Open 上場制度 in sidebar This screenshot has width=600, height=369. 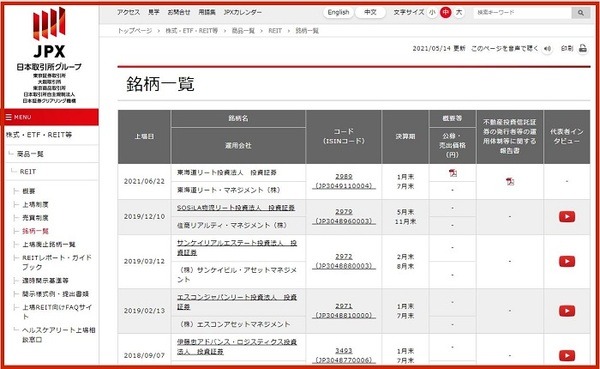tap(35, 204)
